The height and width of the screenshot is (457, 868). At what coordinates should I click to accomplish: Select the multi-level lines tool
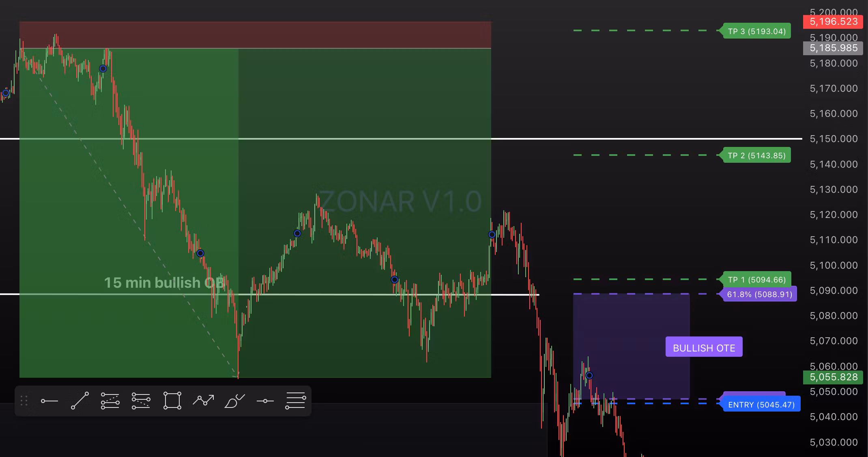[x=296, y=401]
